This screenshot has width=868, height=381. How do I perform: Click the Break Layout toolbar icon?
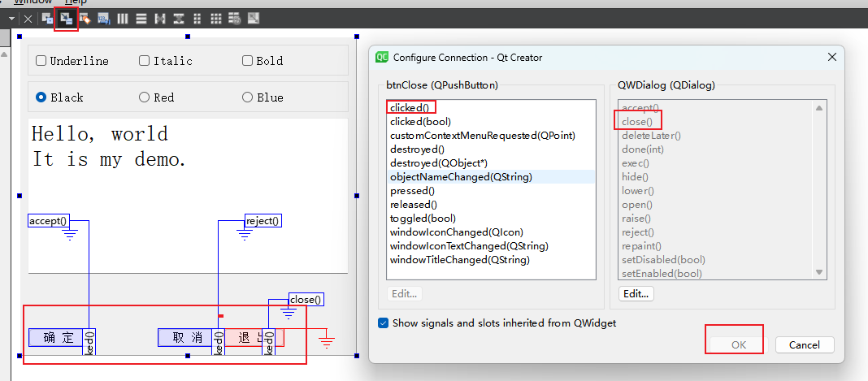(x=234, y=18)
